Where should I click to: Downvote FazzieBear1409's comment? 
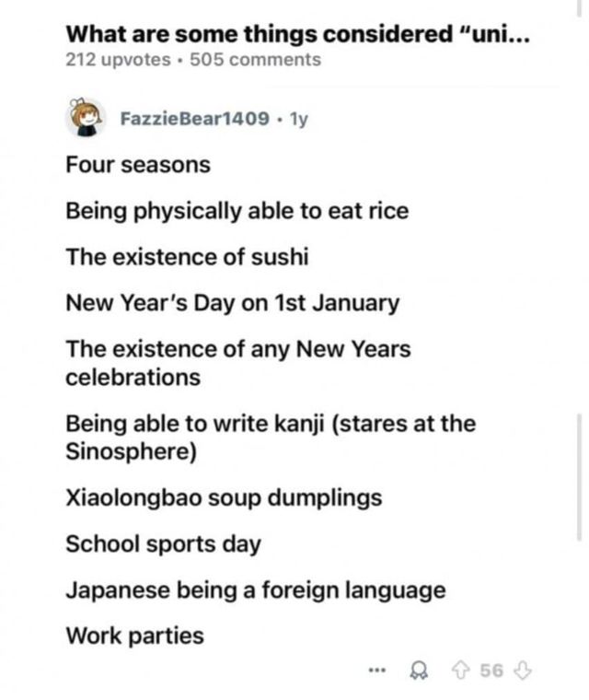(523, 670)
